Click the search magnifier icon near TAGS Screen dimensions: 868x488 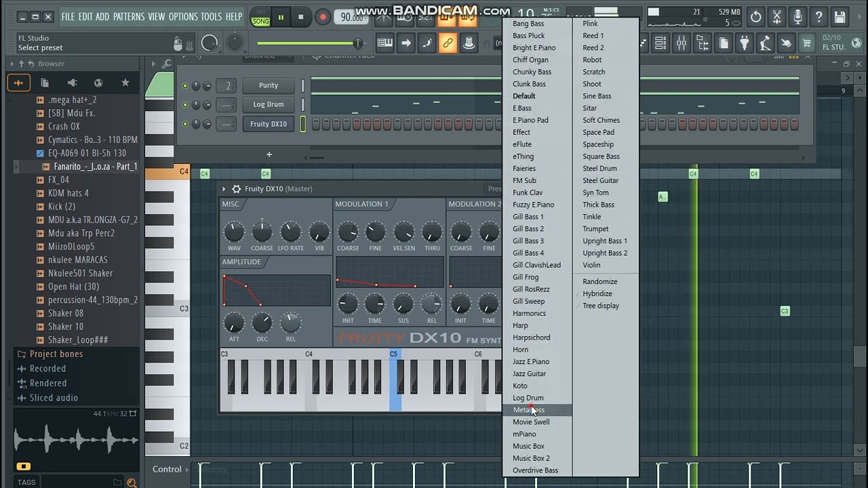click(132, 483)
